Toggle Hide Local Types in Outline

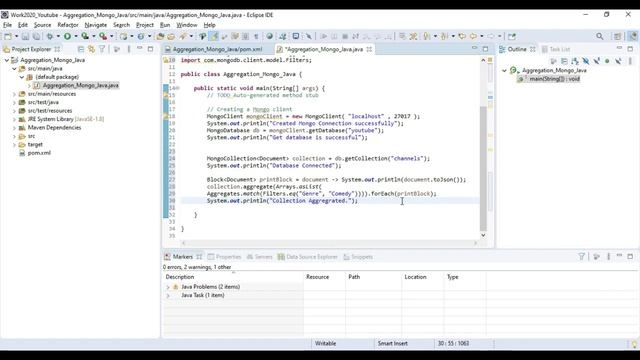tap(618, 61)
